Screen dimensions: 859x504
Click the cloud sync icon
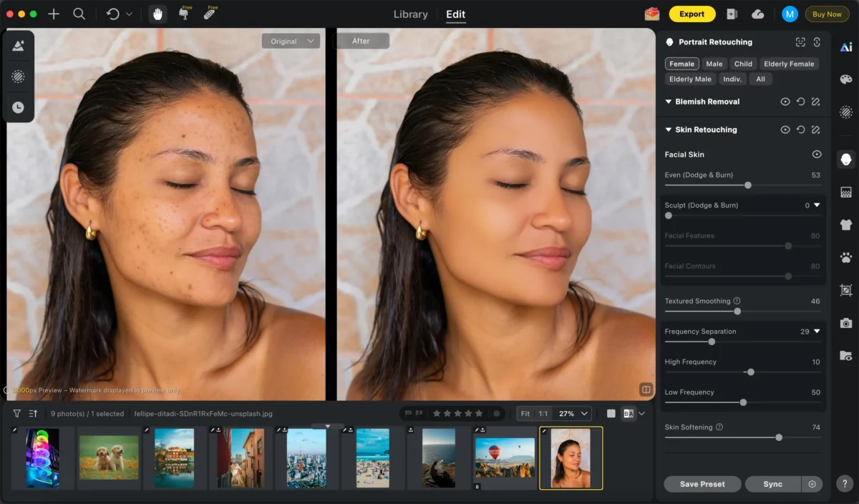click(x=758, y=14)
